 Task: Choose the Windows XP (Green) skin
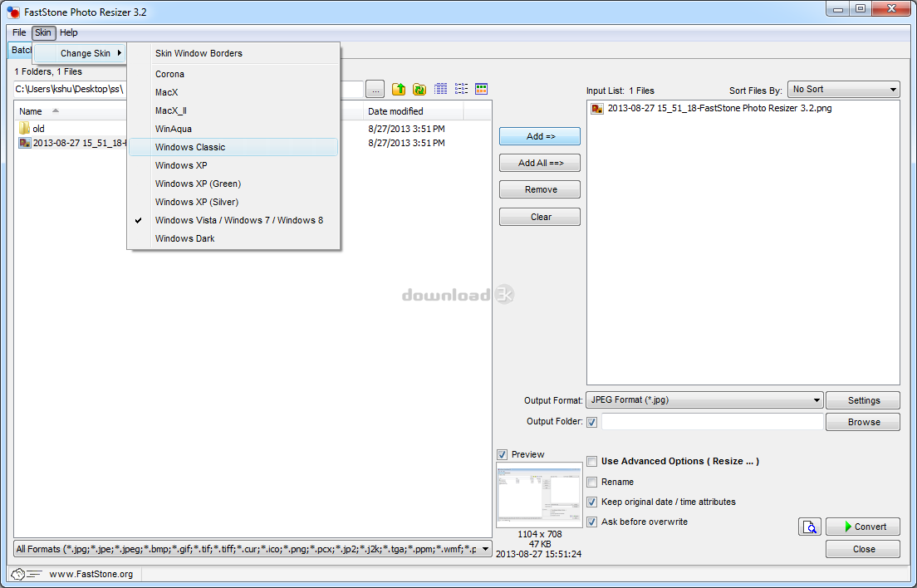(233, 184)
